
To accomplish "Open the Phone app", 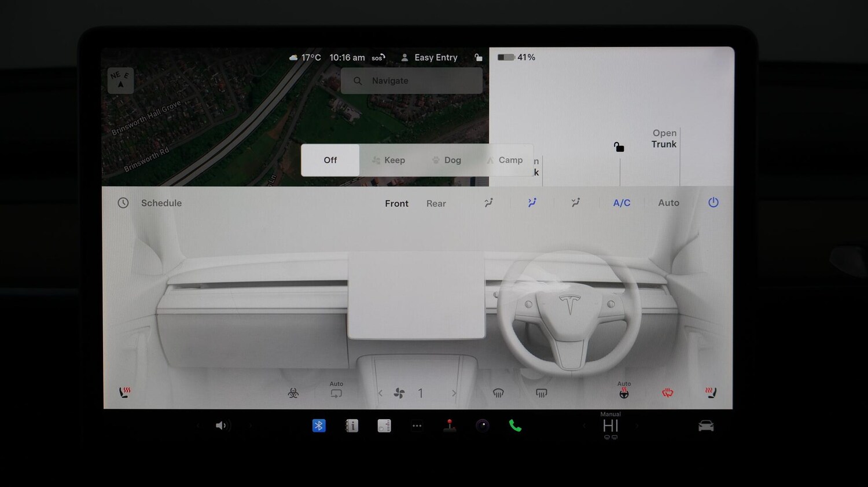I will point(516,426).
